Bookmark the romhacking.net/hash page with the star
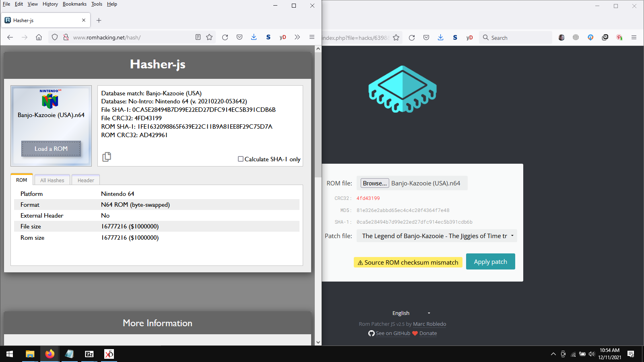This screenshot has width=644, height=362. 209,37
